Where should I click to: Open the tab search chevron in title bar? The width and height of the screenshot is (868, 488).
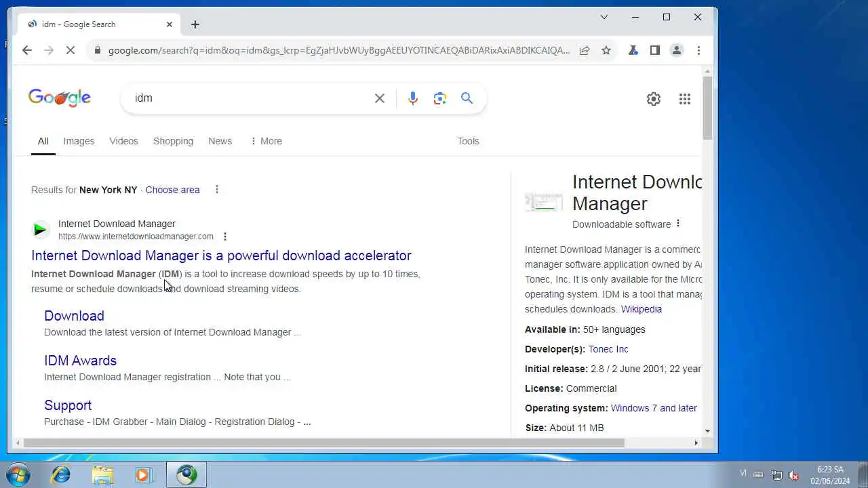pyautogui.click(x=604, y=17)
